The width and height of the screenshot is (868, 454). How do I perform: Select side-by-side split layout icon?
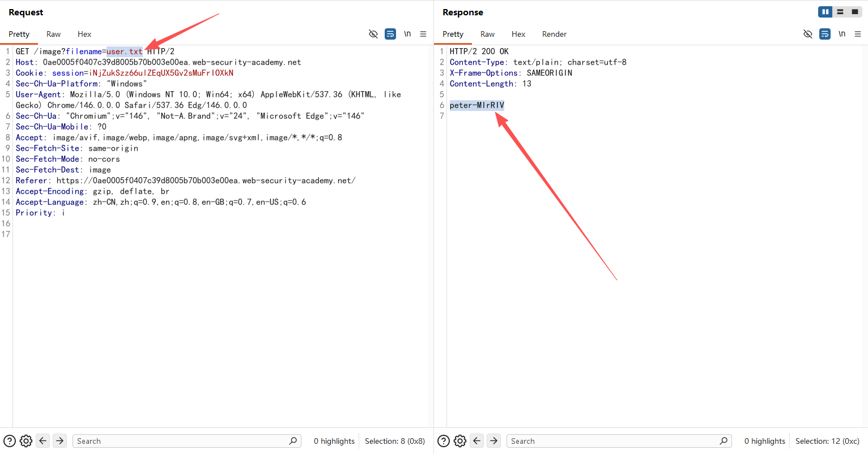826,12
